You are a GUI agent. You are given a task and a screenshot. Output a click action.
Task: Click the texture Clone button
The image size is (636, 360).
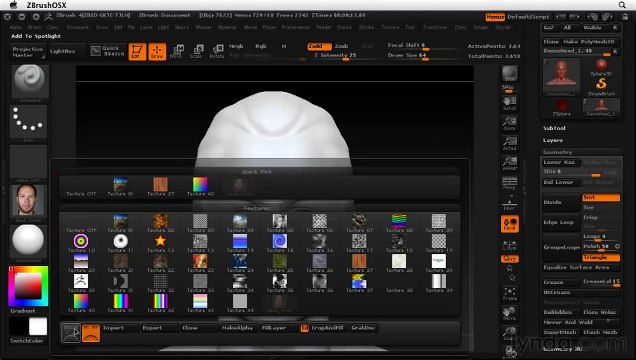click(x=199, y=328)
